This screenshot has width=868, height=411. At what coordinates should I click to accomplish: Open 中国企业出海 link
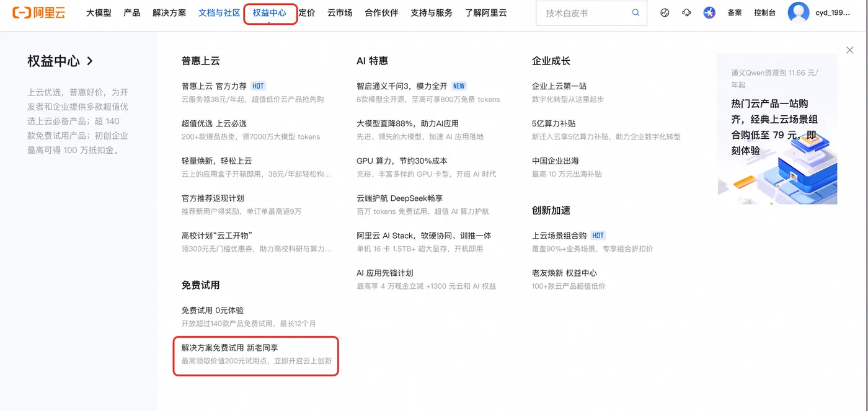pyautogui.click(x=556, y=161)
